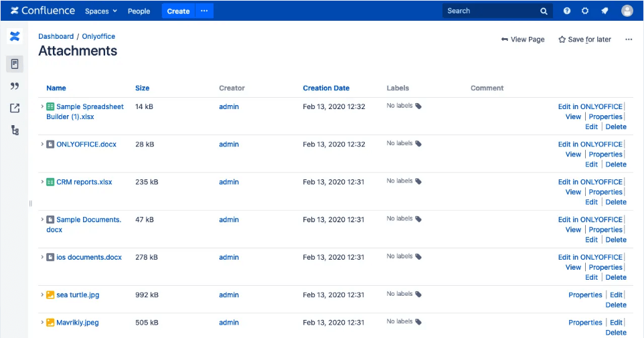
Task: Expand the ios documents.docx row
Action: point(42,257)
